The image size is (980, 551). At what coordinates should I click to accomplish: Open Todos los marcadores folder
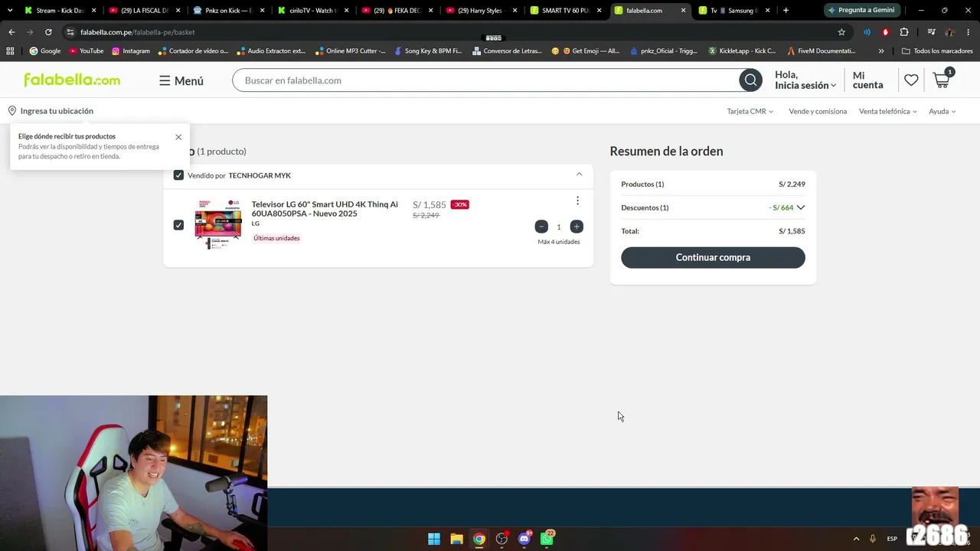click(937, 51)
